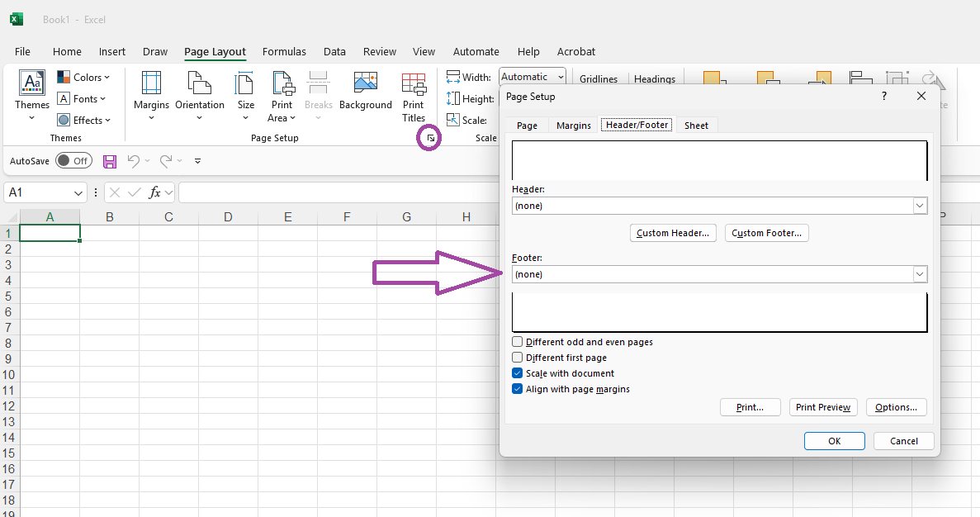Open the Automate ribbon tab

[x=476, y=51]
